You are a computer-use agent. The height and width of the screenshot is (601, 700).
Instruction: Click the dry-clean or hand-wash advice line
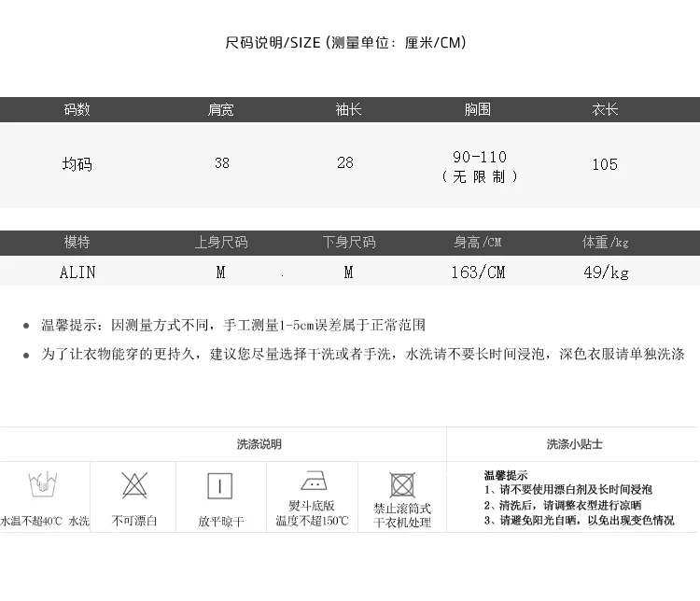tap(363, 354)
